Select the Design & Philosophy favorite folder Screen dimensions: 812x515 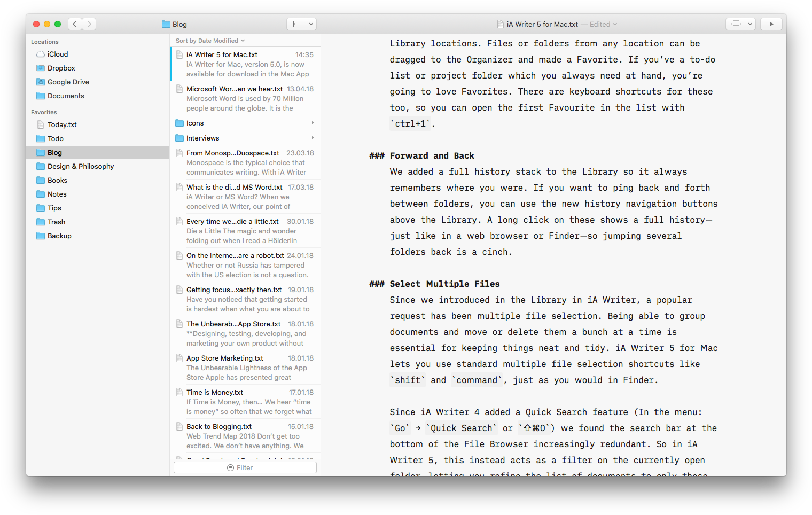(80, 166)
